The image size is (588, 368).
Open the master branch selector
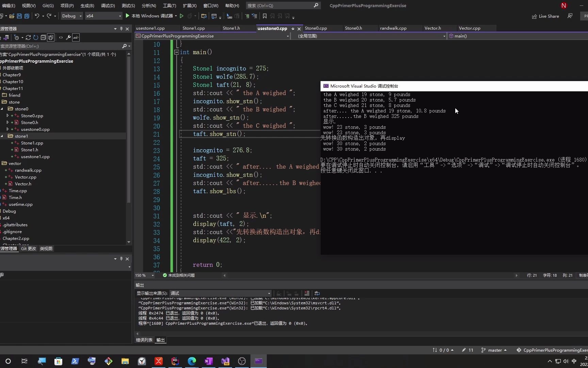pos(494,350)
